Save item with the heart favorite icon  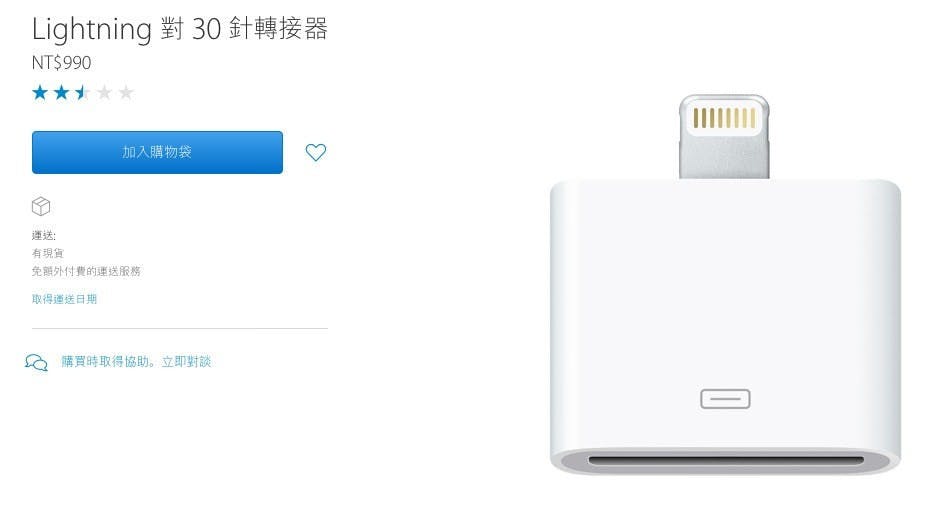[316, 153]
